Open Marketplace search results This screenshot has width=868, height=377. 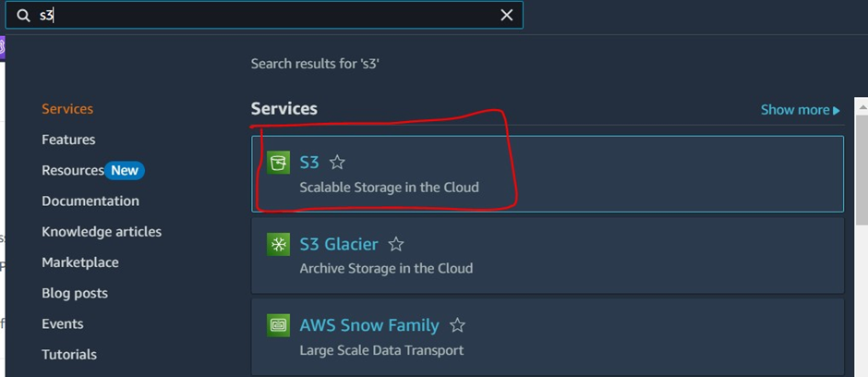pyautogui.click(x=80, y=262)
